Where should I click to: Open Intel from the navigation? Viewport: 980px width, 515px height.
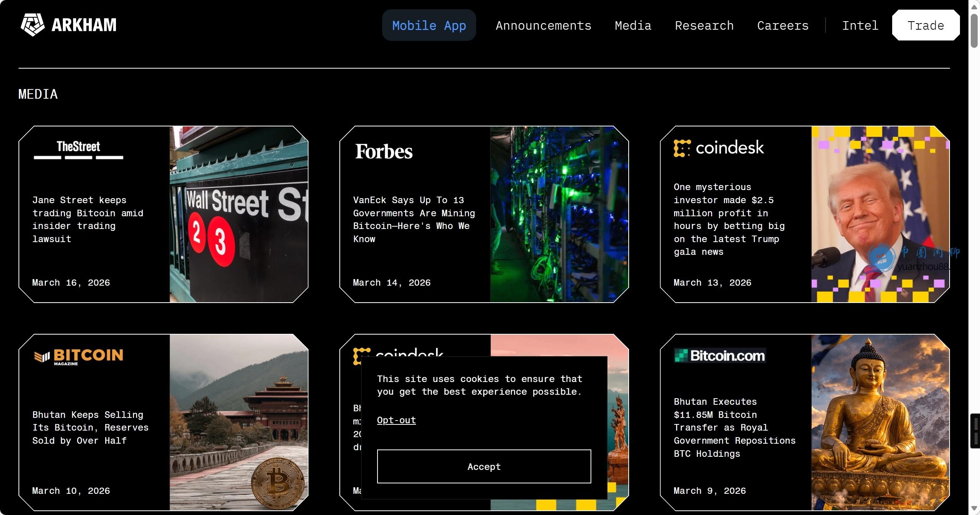pos(860,25)
